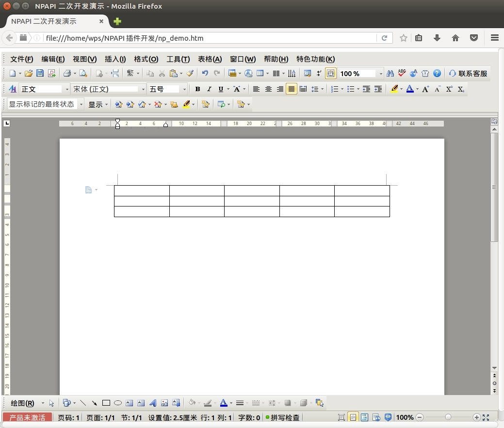Click the zoom slider handle in status bar
Screen dimensions: 504x428
click(x=448, y=417)
